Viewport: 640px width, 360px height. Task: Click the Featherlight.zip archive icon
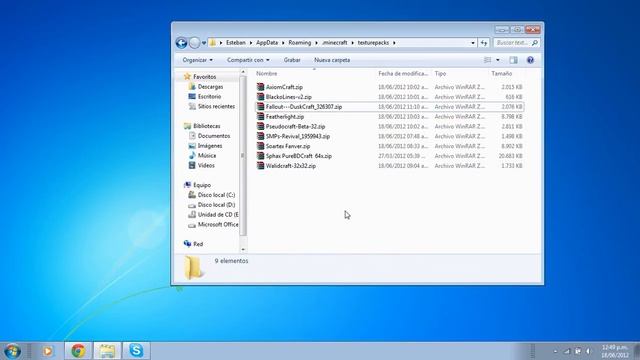[x=260, y=116]
